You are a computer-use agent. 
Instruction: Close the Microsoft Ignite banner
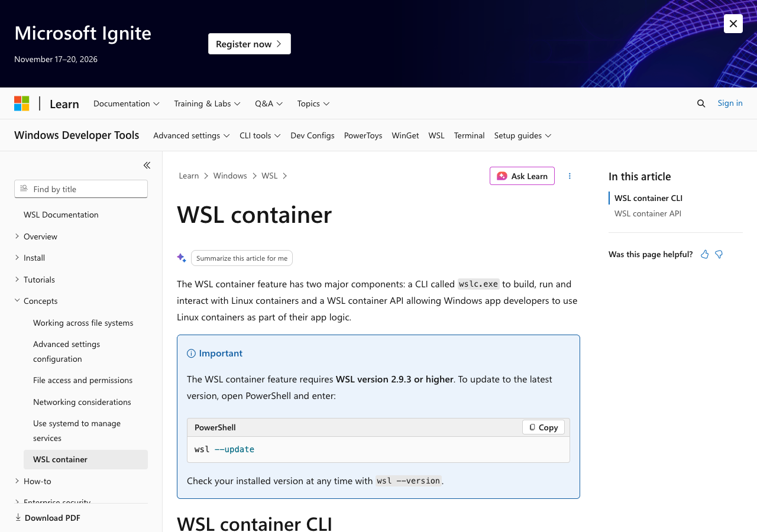(733, 24)
